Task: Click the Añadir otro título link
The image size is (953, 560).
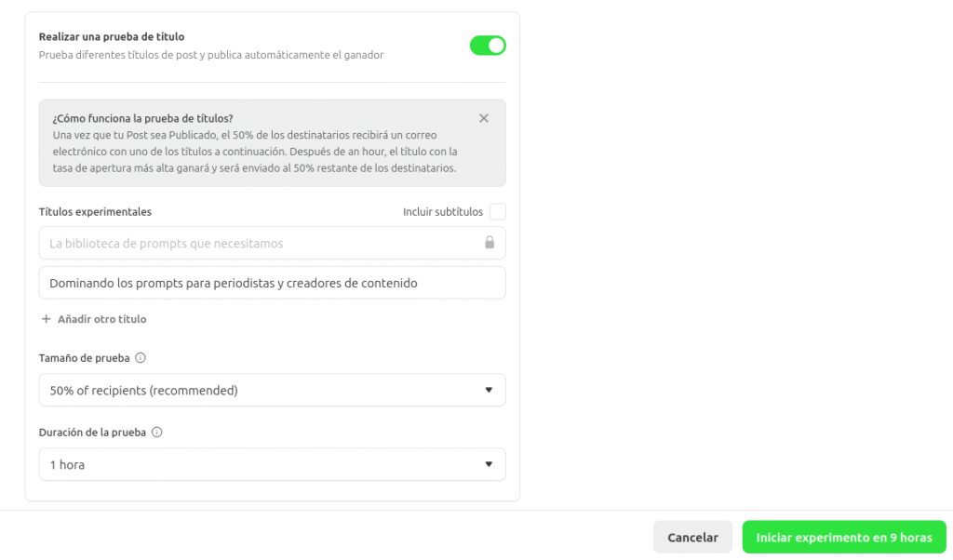Action: (x=101, y=319)
